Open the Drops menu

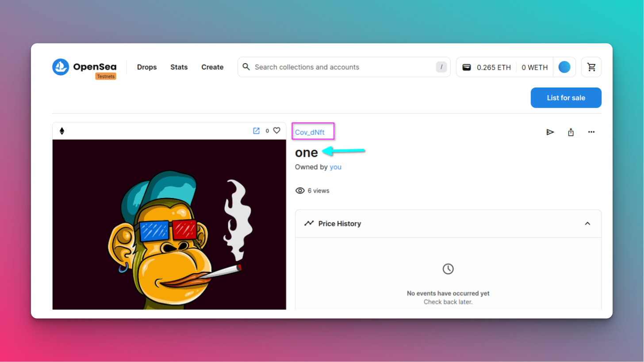147,67
